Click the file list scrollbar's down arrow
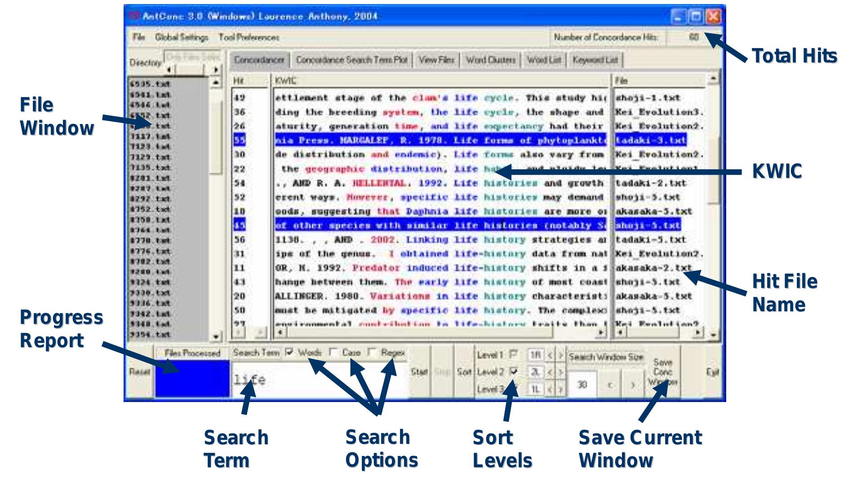 click(x=217, y=336)
